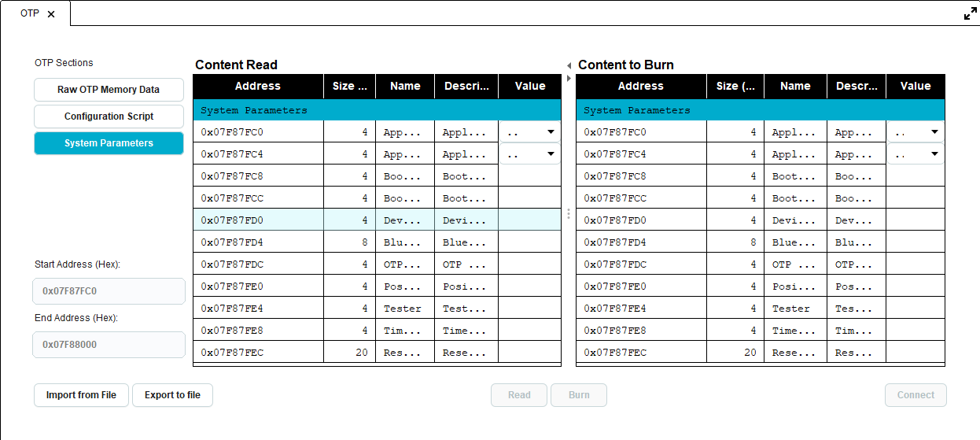Click the Read button
The height and width of the screenshot is (440, 980).
pos(519,395)
